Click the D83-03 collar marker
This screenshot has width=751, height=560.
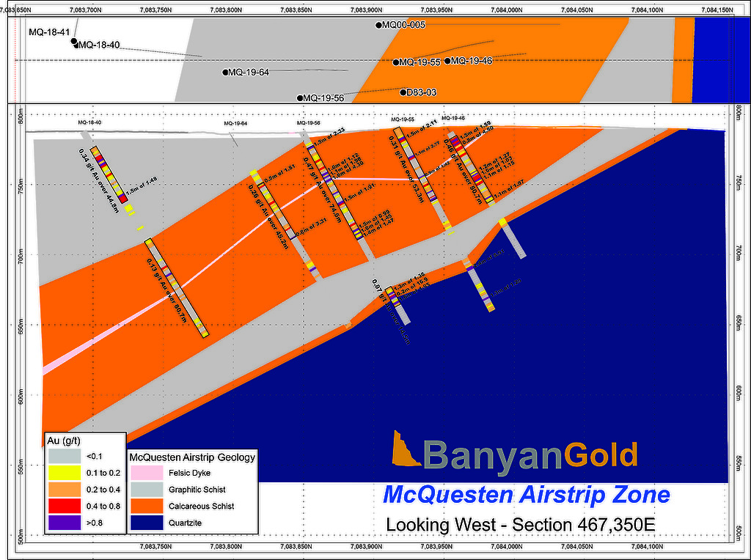[x=403, y=92]
